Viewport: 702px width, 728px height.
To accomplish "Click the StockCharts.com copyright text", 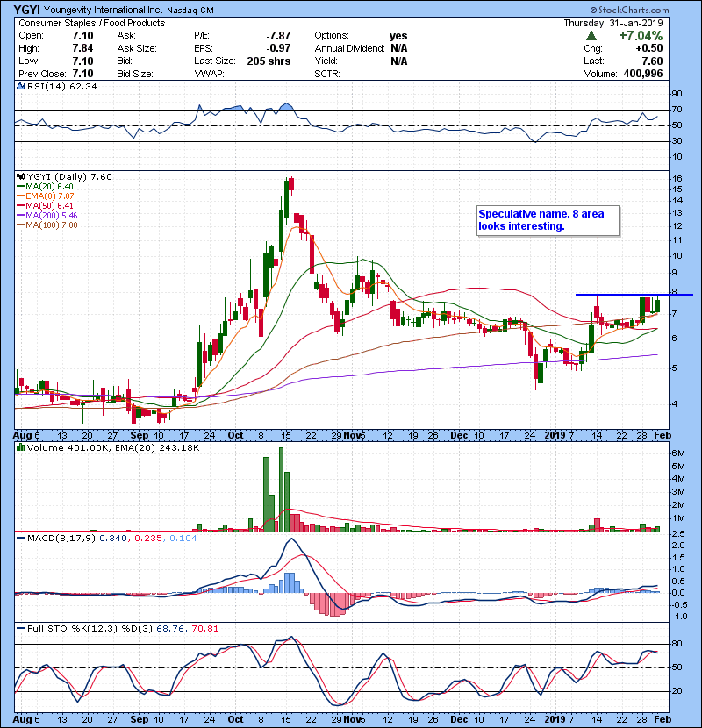I will (x=629, y=10).
